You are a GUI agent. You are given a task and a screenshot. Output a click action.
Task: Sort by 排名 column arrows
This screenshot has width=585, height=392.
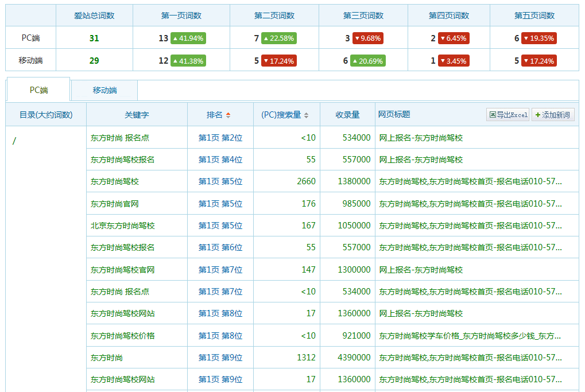pyautogui.click(x=228, y=115)
